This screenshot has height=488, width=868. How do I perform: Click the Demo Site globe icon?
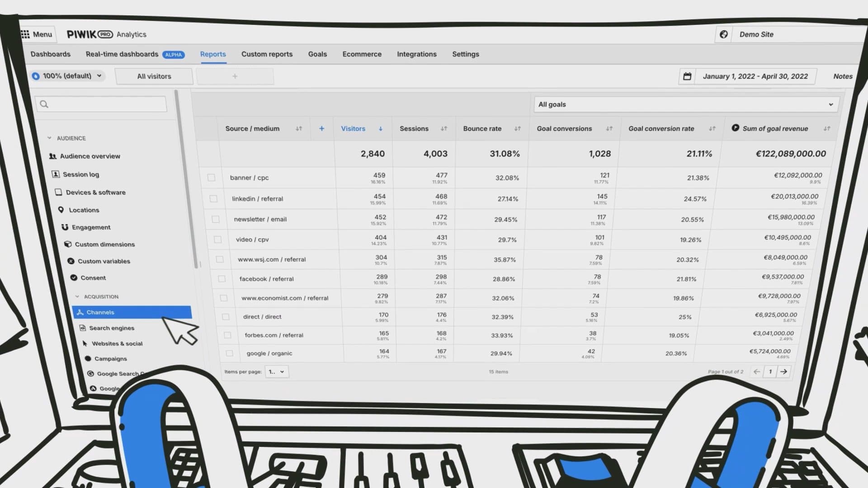(x=723, y=34)
